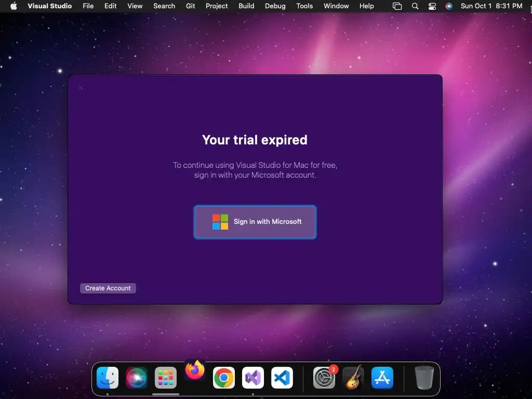Screen dimensions: 532x399
Task: Open the Edit menu
Action: [110, 6]
